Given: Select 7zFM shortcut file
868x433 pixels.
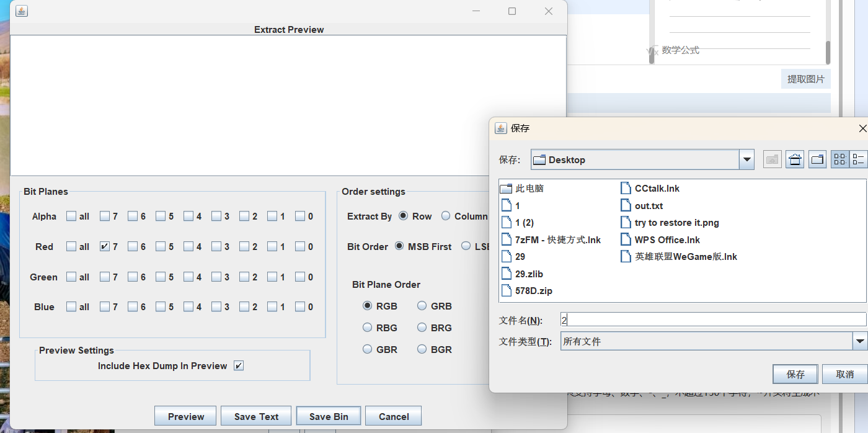Looking at the screenshot, I should [551, 239].
